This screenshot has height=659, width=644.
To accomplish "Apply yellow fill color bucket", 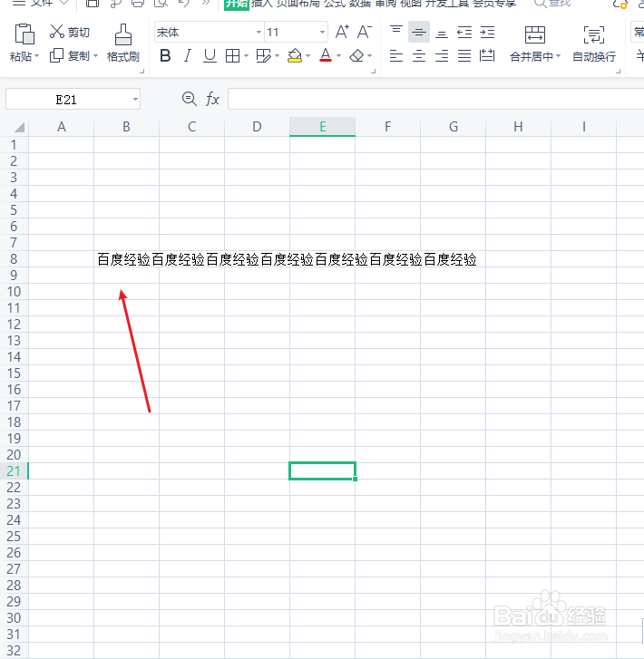I will [295, 55].
